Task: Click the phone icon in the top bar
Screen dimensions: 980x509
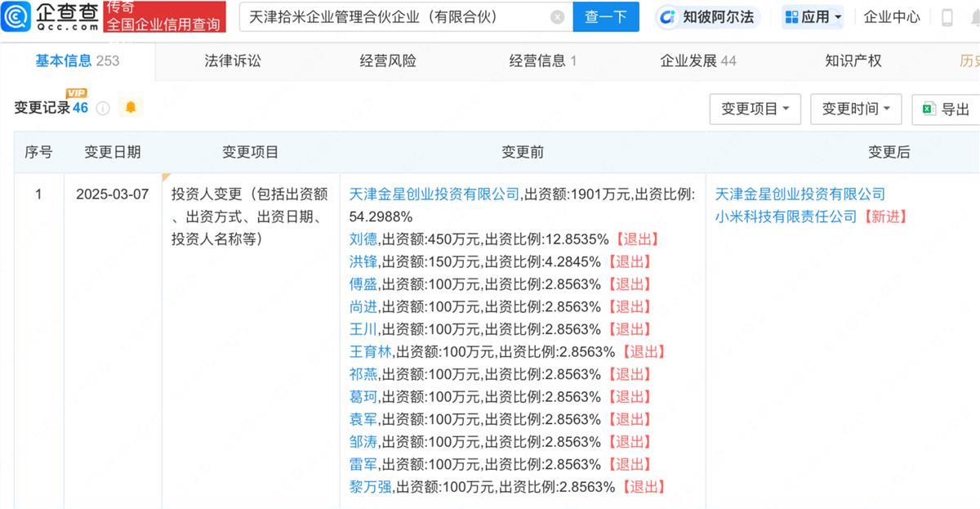Action: (947, 17)
